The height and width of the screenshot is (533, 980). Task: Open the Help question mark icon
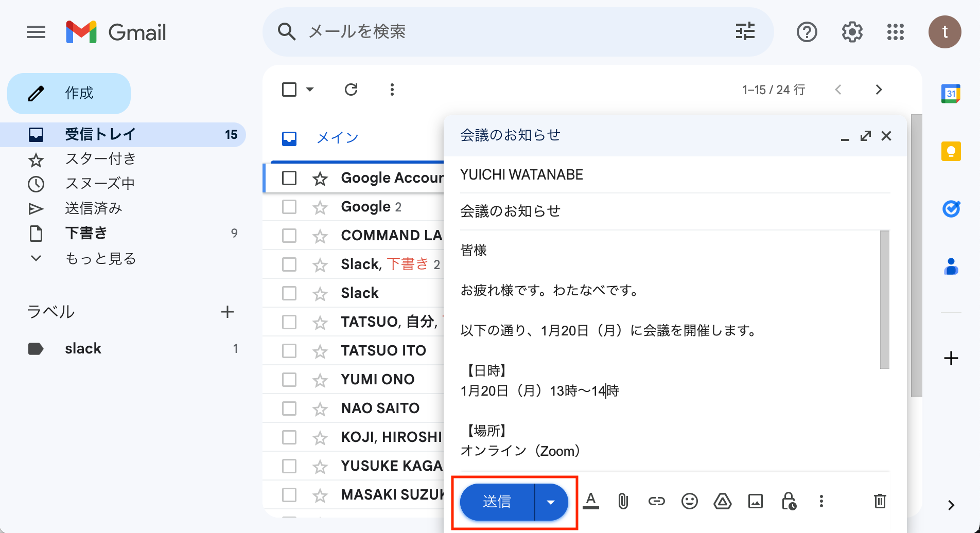point(807,32)
